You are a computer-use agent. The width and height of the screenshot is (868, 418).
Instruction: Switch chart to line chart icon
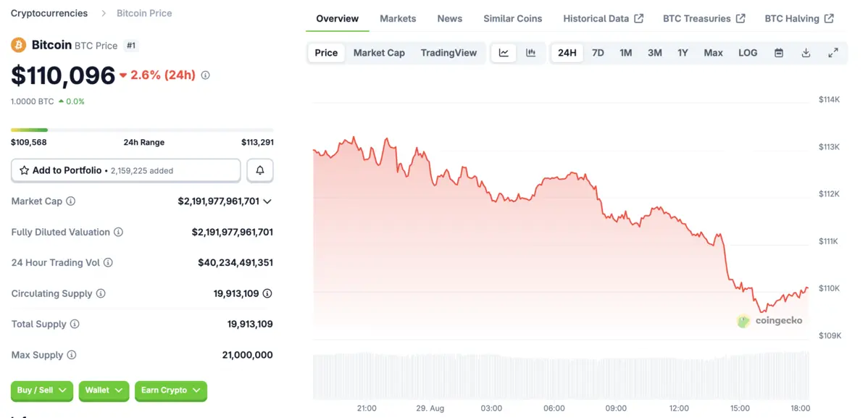tap(504, 53)
